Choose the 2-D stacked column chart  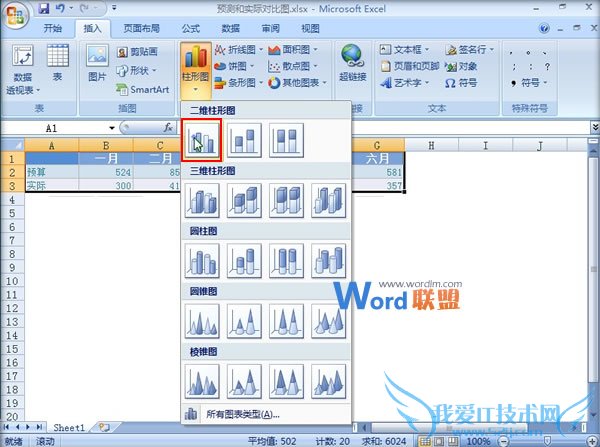point(244,140)
